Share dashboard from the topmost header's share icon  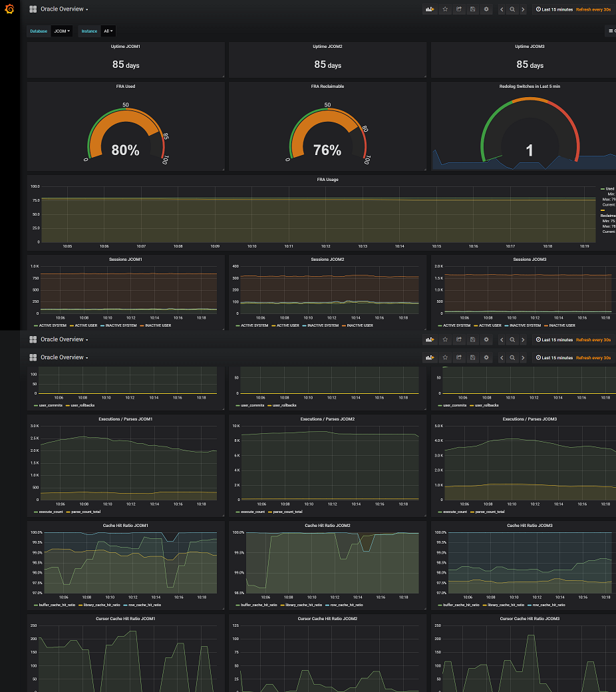click(459, 9)
